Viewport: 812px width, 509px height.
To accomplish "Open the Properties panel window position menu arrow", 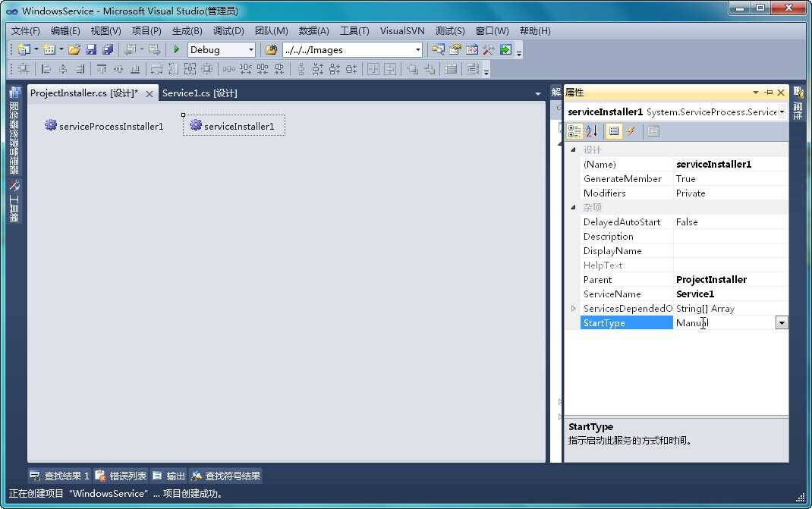I will 756,93.
